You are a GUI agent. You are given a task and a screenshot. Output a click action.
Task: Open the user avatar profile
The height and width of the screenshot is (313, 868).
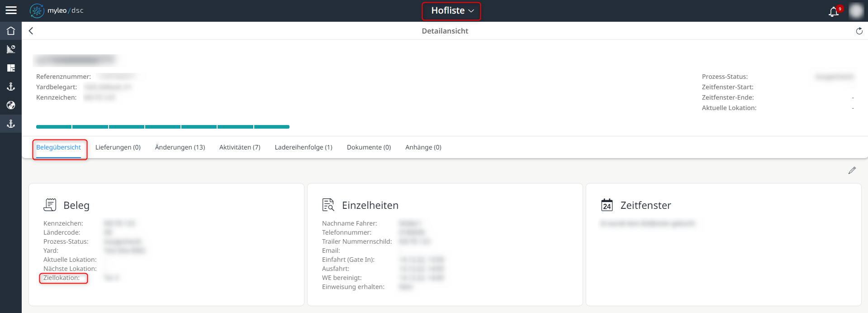[856, 11]
